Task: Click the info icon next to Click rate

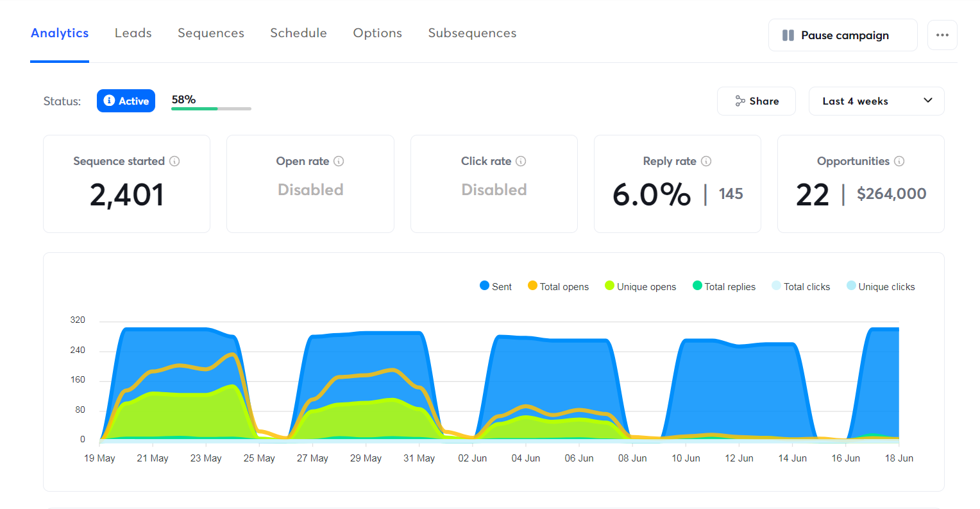Action: (521, 161)
